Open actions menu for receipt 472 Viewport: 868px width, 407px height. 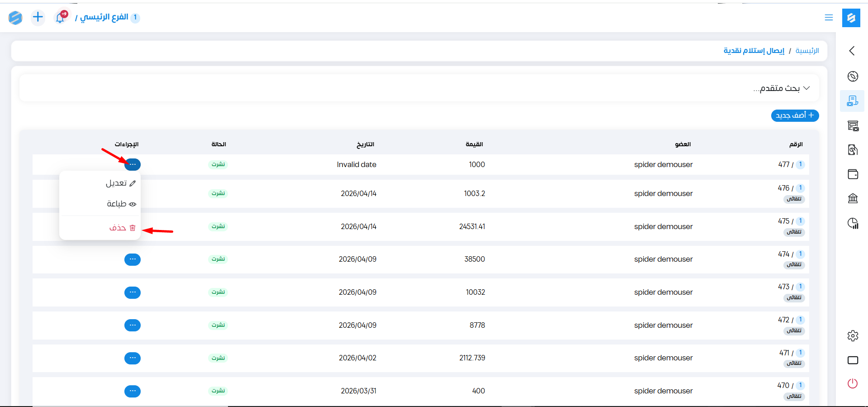pos(133,326)
